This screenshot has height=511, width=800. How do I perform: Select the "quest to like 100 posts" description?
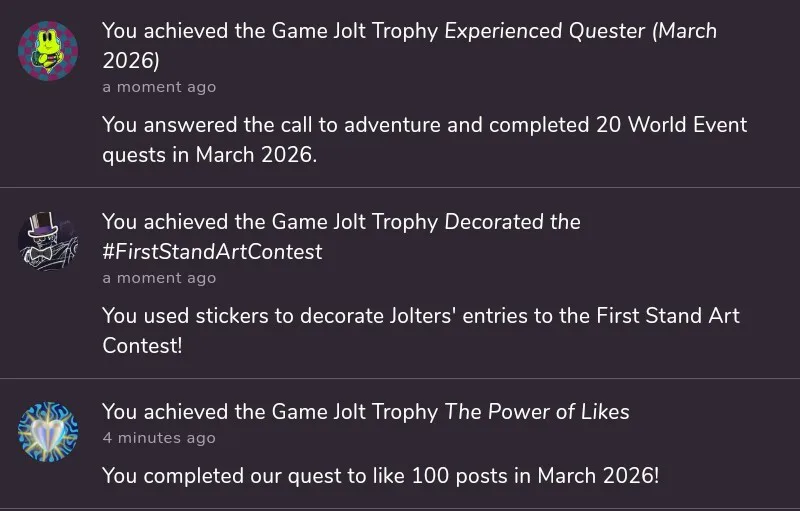[x=380, y=476]
